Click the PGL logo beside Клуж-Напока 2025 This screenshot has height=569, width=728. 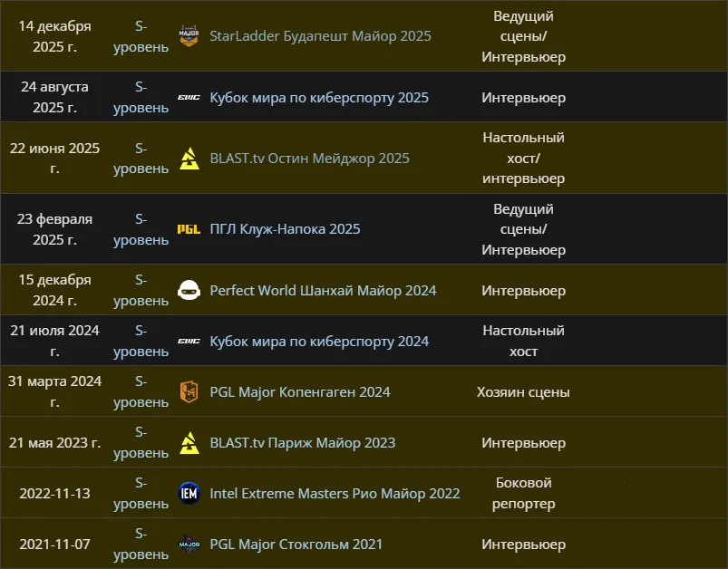coord(189,229)
